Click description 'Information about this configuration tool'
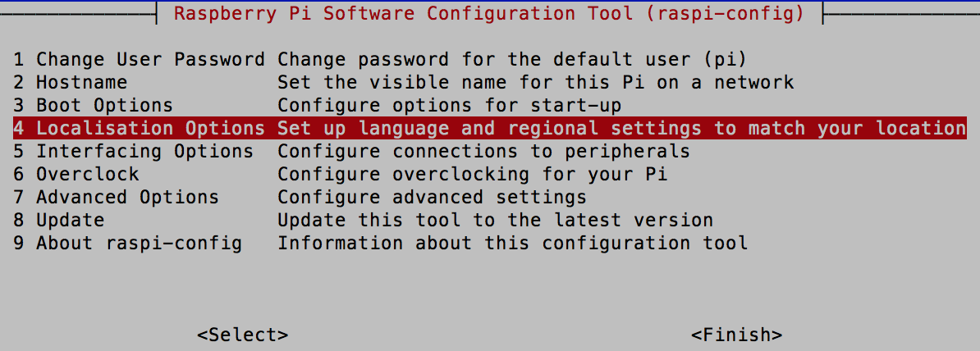This screenshot has width=980, height=351. (512, 243)
